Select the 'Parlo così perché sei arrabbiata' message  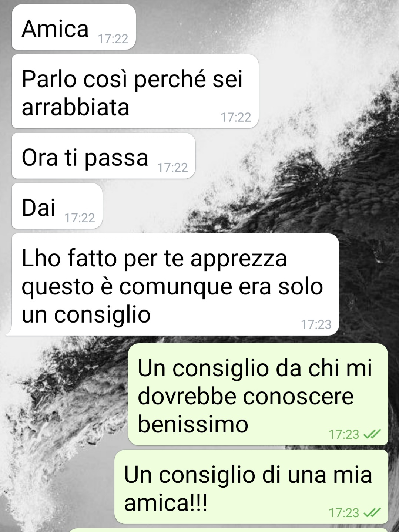[135, 91]
